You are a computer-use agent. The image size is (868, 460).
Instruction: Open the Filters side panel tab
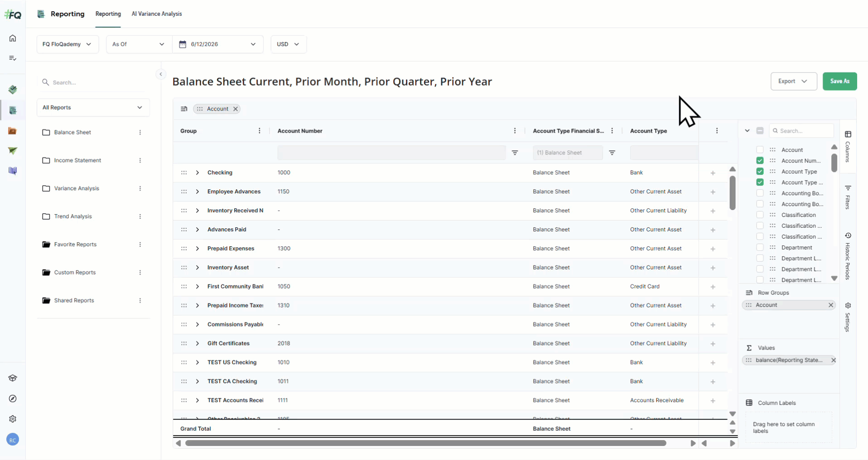pyautogui.click(x=848, y=197)
